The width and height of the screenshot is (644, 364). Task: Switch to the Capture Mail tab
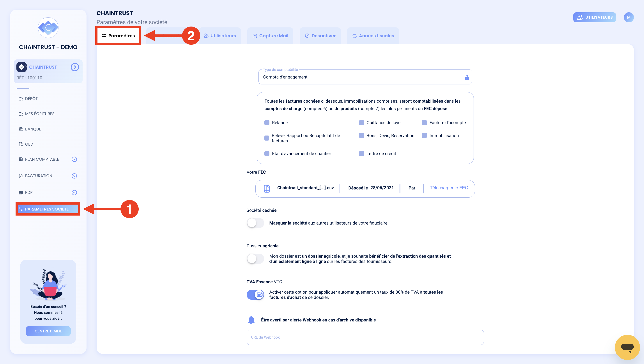click(x=270, y=36)
